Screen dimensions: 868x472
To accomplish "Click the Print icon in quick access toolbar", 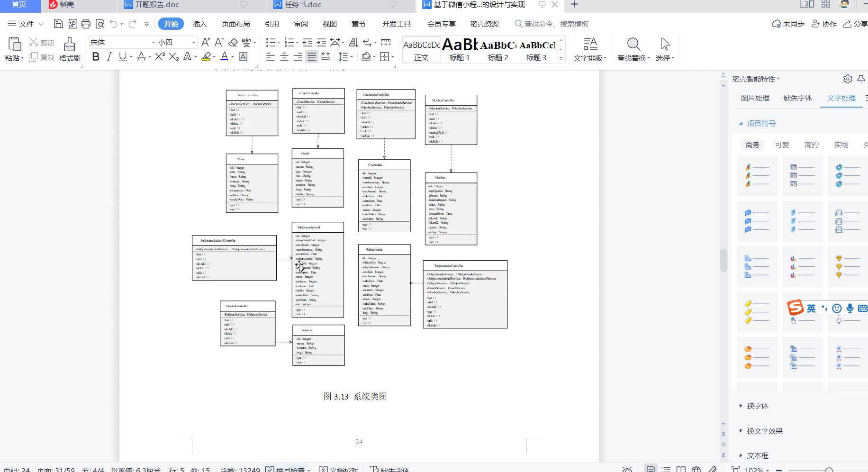I will tap(86, 24).
